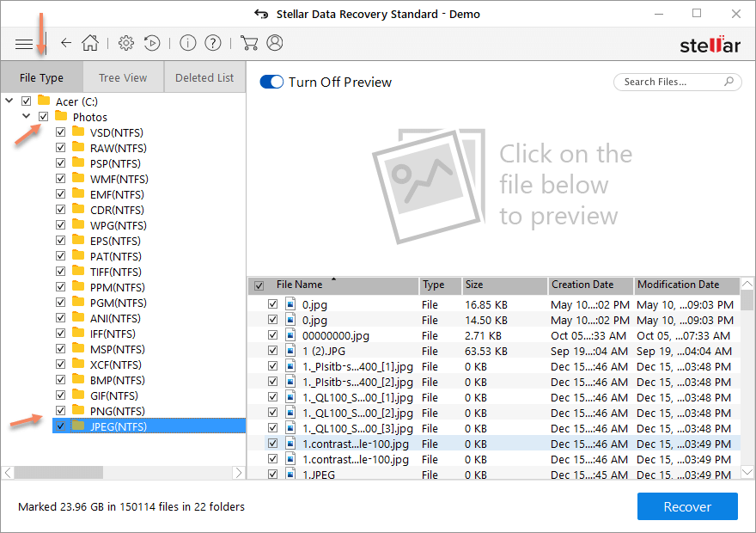Uncheck the WMF(NTFS) checkbox
Image resolution: width=756 pixels, height=533 pixels.
pyautogui.click(x=60, y=178)
